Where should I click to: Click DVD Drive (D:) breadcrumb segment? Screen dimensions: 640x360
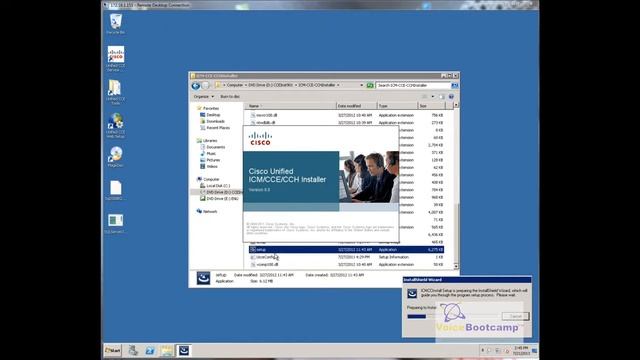(271, 85)
